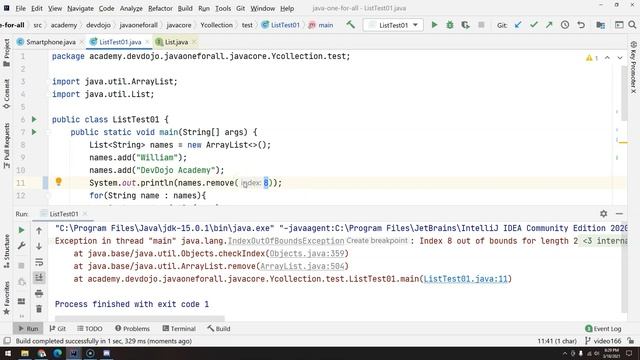Rollback changes with undo arrow icon
This screenshot has height=360, width=640.
tap(581, 25)
